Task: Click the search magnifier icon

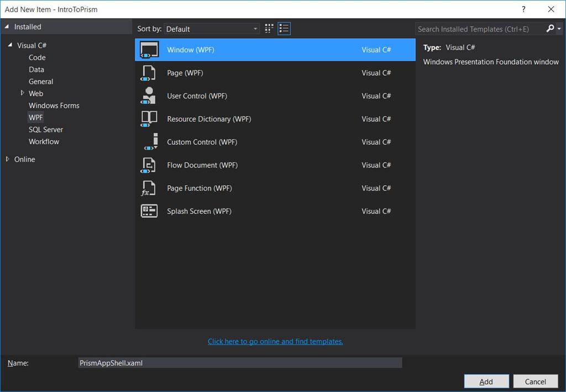Action: [x=550, y=29]
